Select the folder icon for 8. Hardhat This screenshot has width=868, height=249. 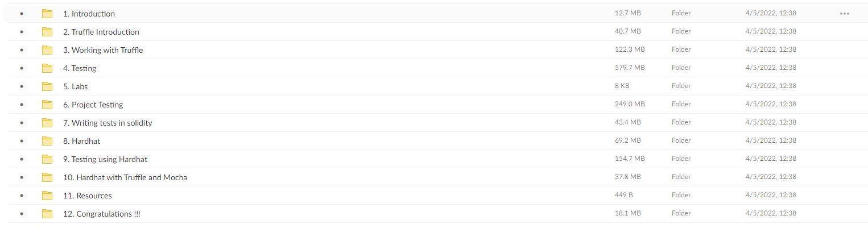click(x=47, y=141)
